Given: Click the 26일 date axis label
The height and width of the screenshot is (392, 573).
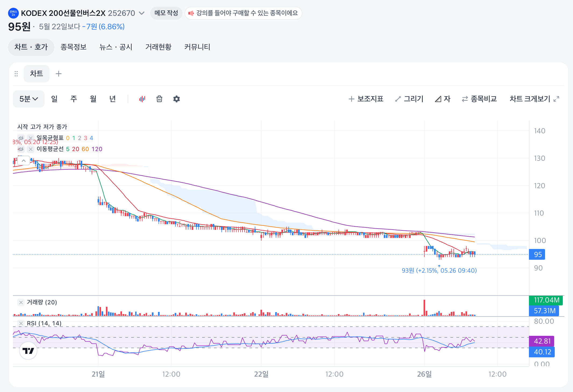Looking at the screenshot, I should pos(424,374).
